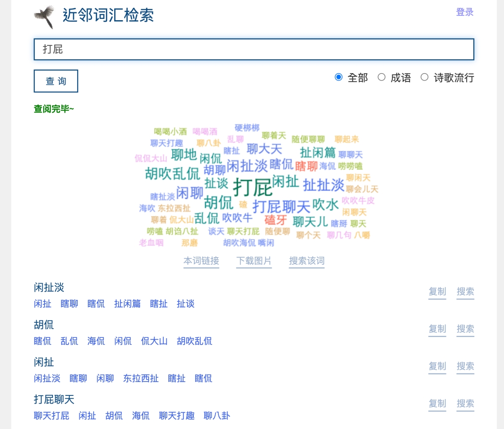Screen dimensions: 504x429
Task: Copy the 胡侃 entry with 复制
Action: coord(437,329)
